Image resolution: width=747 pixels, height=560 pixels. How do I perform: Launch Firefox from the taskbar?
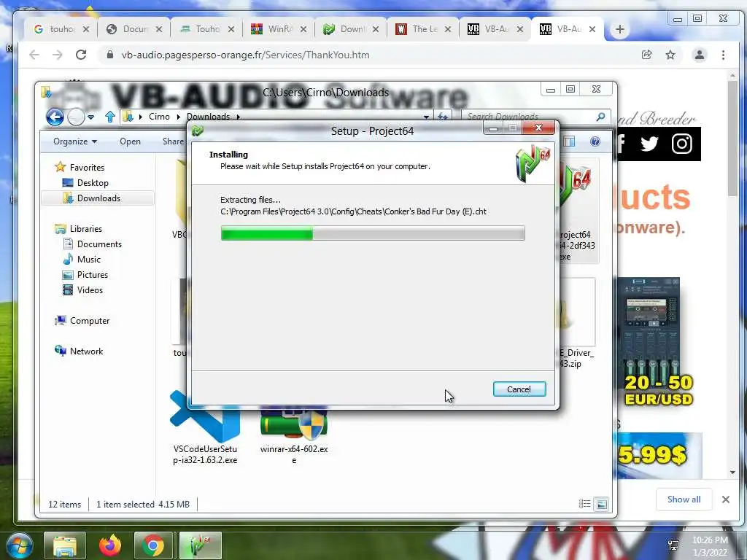coord(110,545)
